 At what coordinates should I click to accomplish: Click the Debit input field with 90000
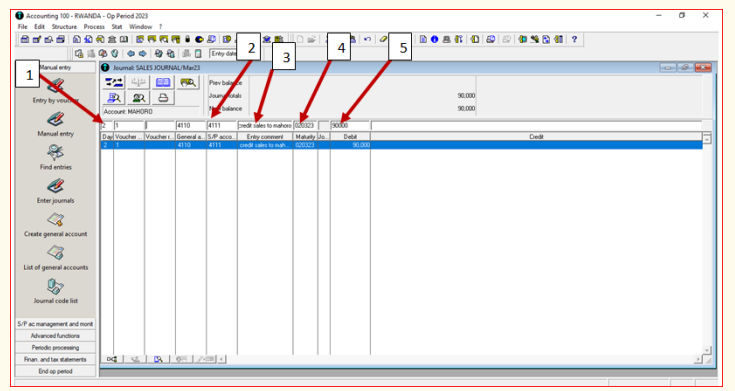click(351, 126)
